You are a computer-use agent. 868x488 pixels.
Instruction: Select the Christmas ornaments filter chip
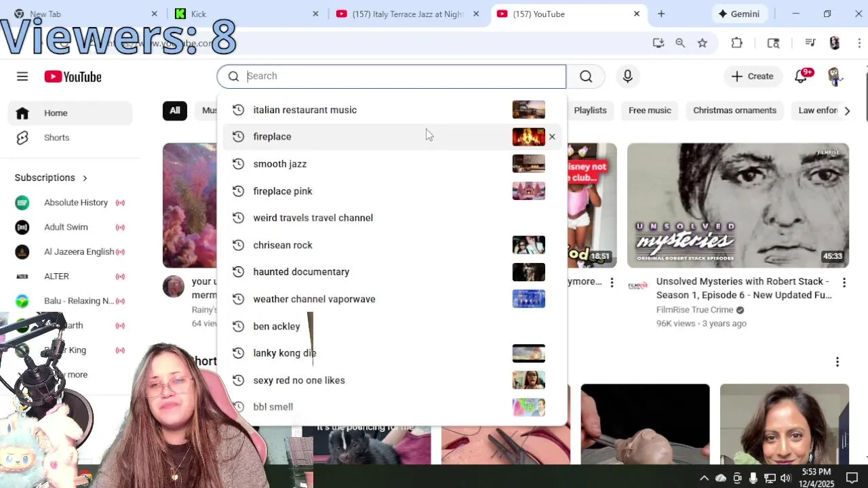click(734, 110)
